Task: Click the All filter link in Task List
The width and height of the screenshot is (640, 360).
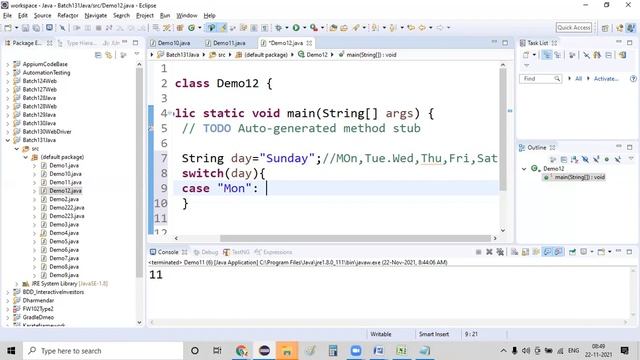Action: [x=579, y=78]
